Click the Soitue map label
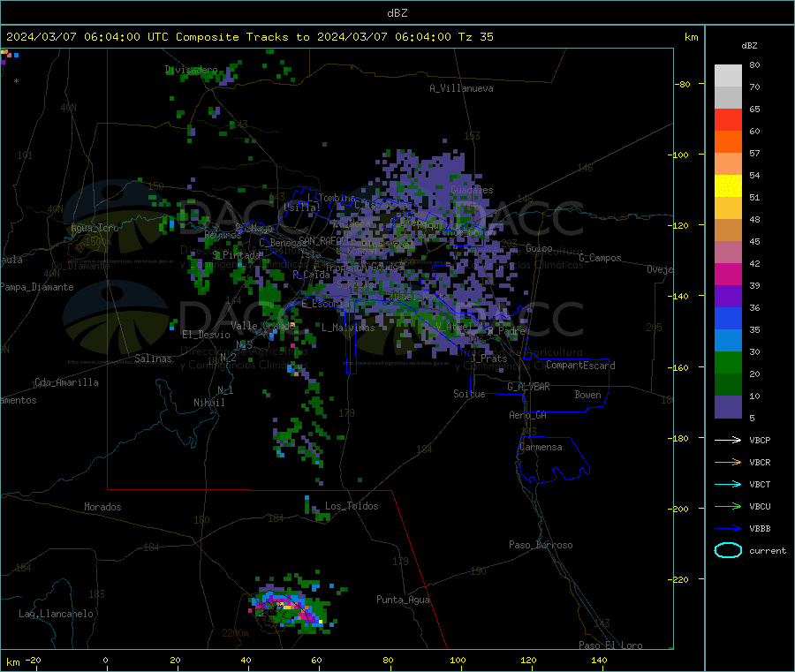The height and width of the screenshot is (672, 795). 469,394
